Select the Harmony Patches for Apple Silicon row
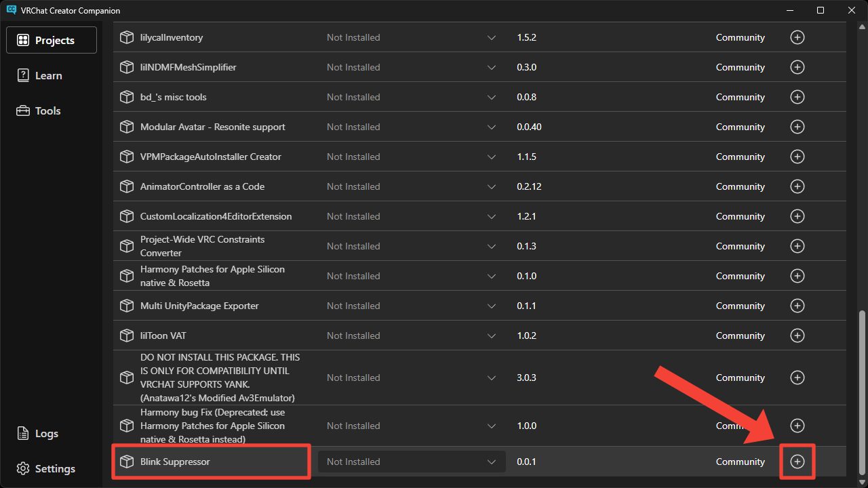Screen dimensions: 868x488 212,276
